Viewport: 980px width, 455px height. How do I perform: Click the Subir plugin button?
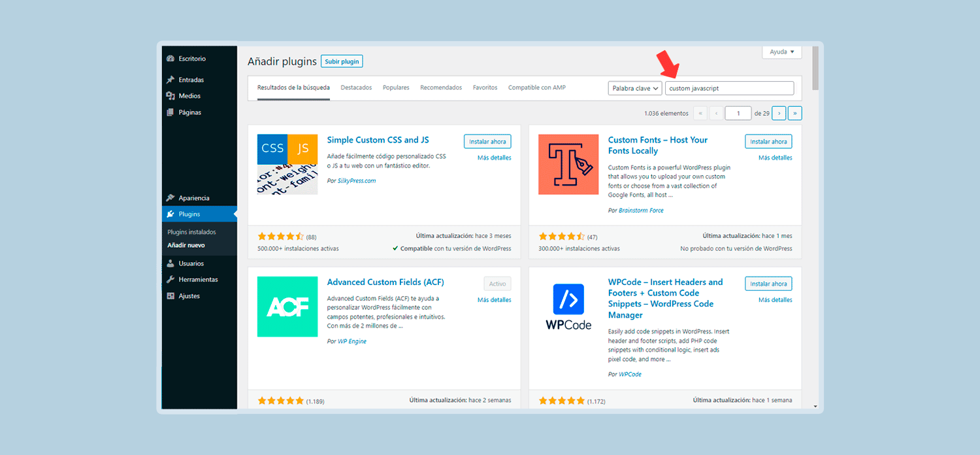[x=342, y=61]
